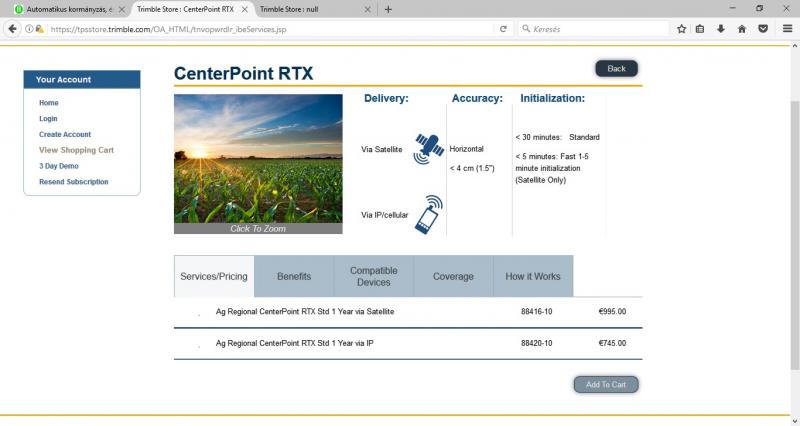
Task: Open a new tab with the plus button
Action: (x=388, y=9)
